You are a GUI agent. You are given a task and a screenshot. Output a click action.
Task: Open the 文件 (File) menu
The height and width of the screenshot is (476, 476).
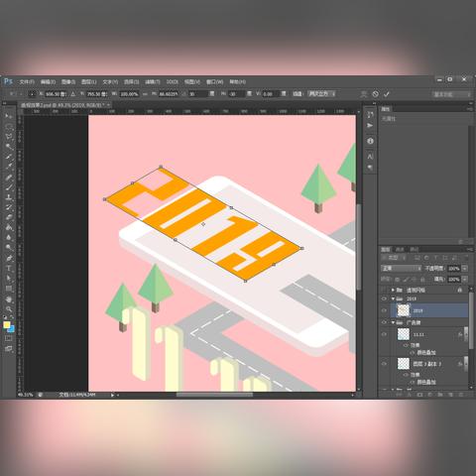point(27,81)
